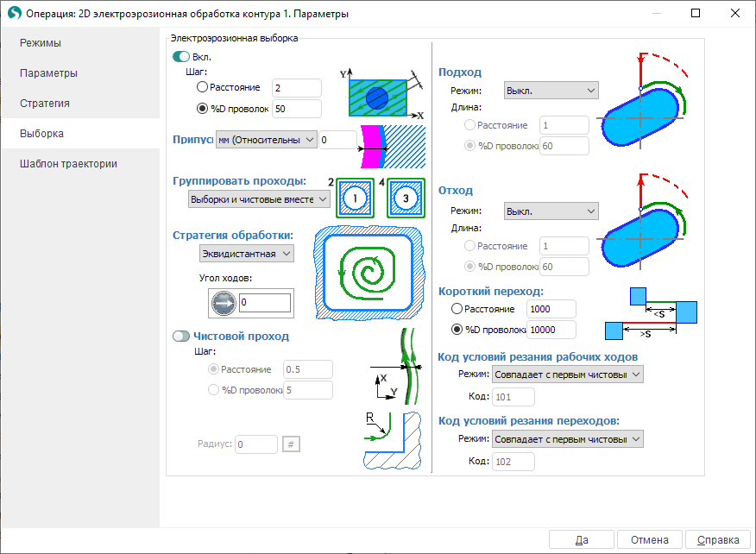This screenshot has height=554, width=756.
Task: Open the Подход Режим dropdown
Action: click(x=551, y=91)
